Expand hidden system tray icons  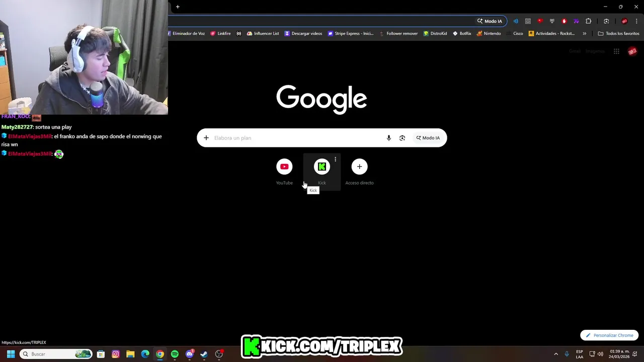(556, 354)
